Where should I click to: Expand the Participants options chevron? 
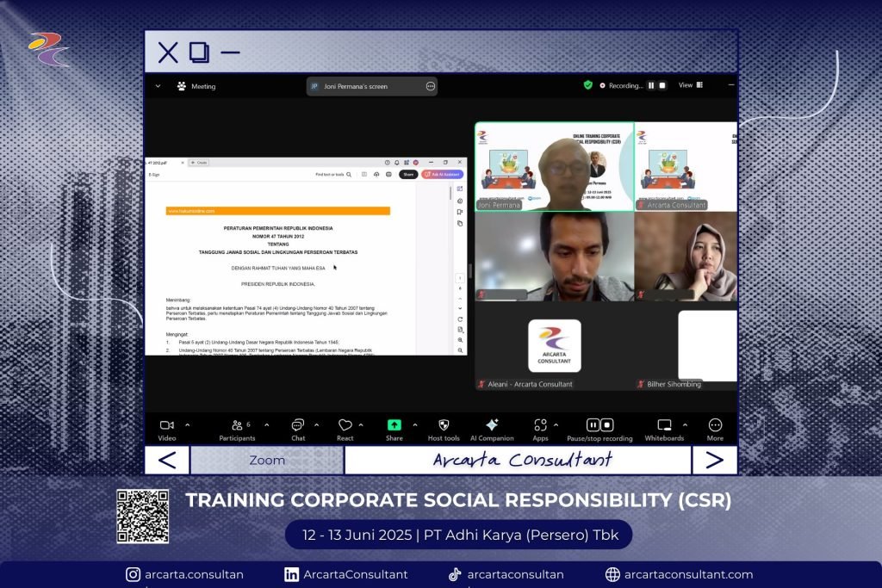pyautogui.click(x=266, y=424)
